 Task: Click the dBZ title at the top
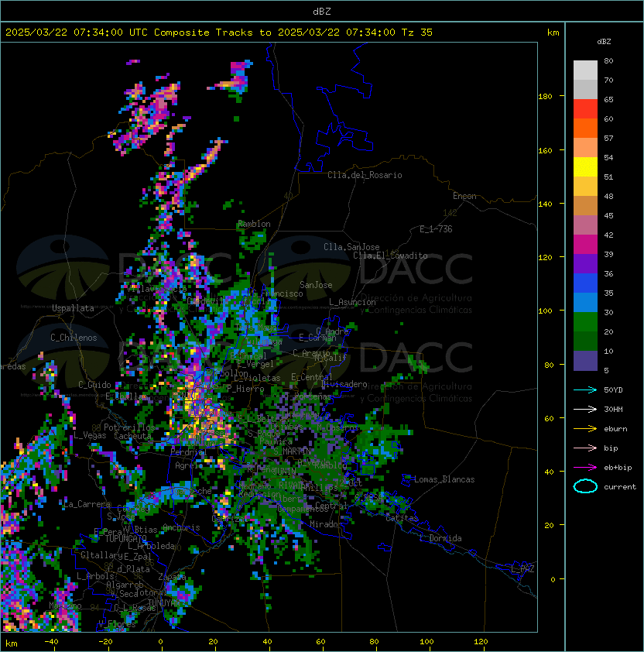coord(322,11)
